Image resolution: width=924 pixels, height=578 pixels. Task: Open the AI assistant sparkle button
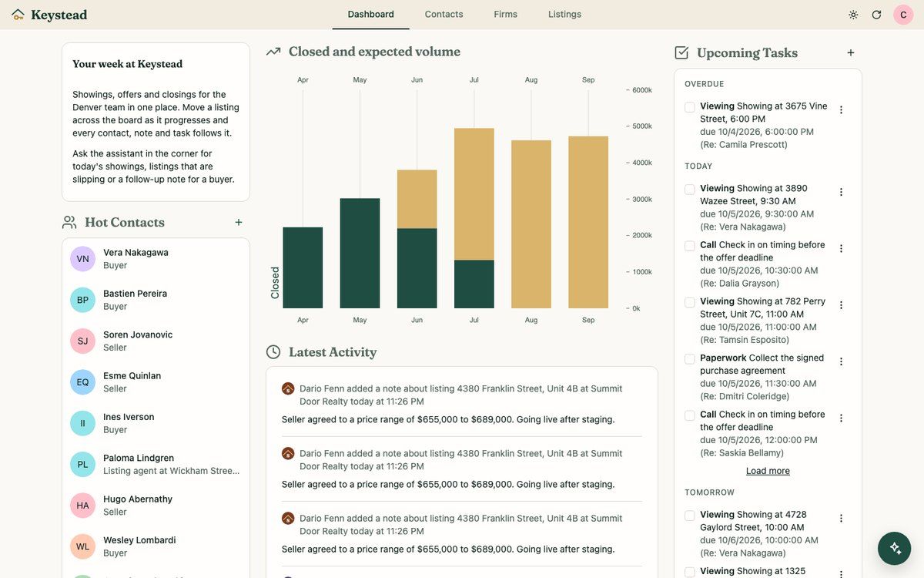(895, 548)
